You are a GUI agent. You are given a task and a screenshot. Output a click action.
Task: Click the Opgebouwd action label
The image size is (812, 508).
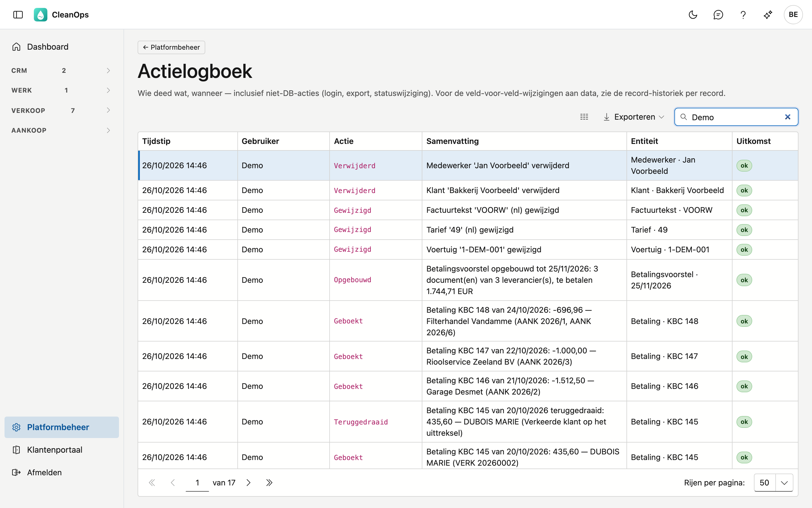(352, 280)
